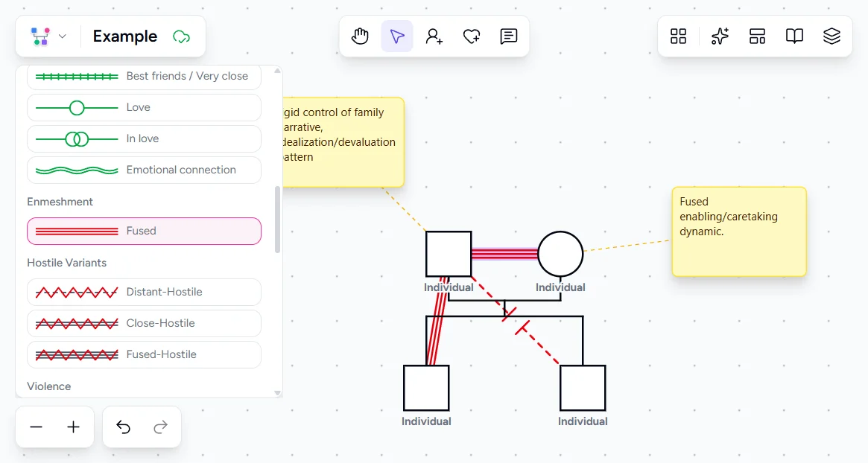Screen dimensions: 868x463
Task: Click the add person tool
Action: [x=434, y=36]
